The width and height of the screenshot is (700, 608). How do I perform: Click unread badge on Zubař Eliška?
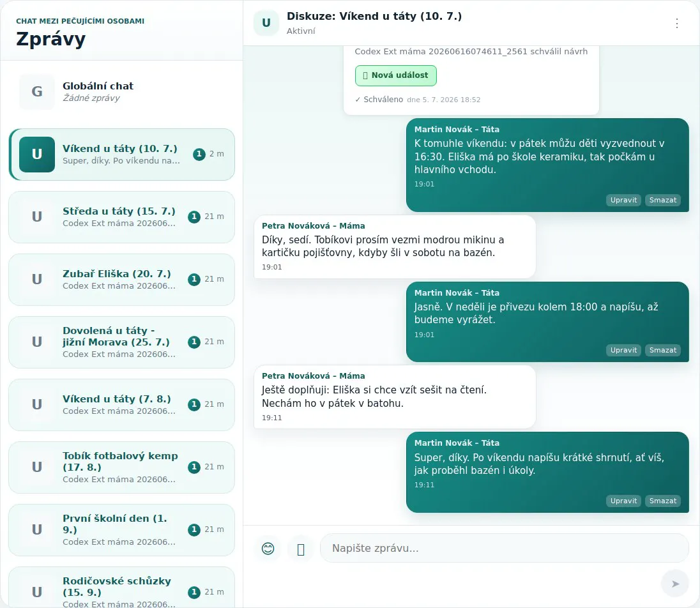[x=194, y=279]
